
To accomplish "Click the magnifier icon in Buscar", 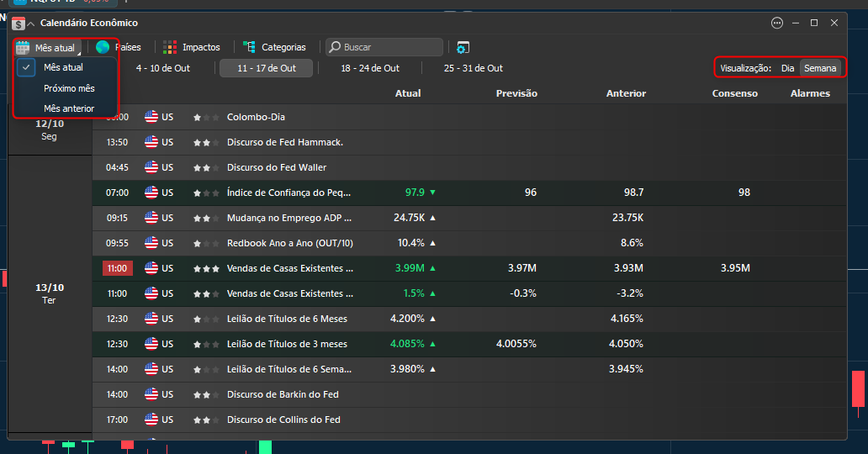I will tap(335, 47).
